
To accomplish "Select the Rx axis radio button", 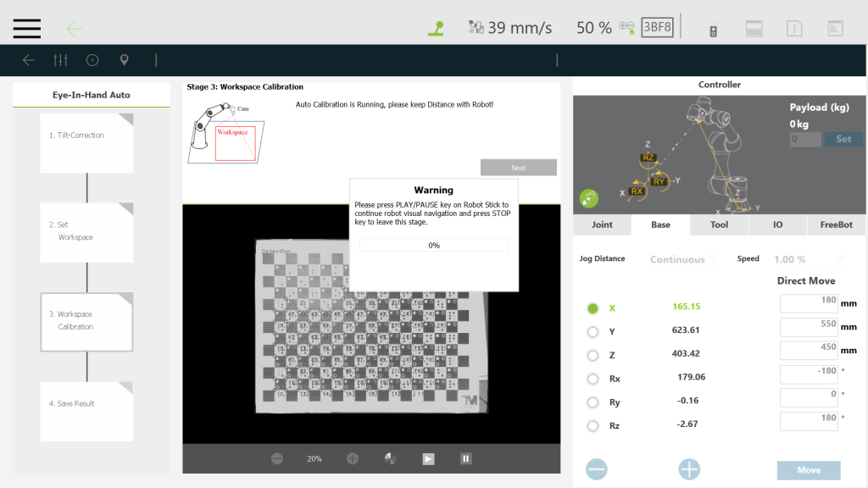I will [x=593, y=379].
